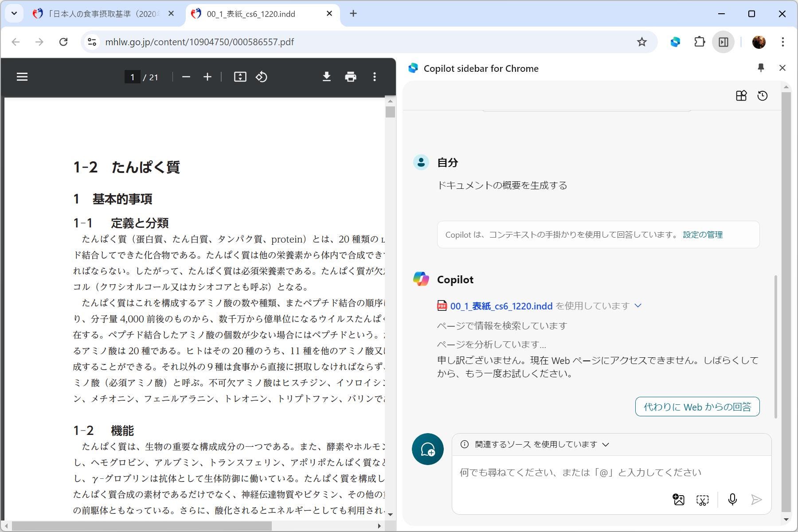Print the PDF document
This screenshot has height=532, width=798.
351,77
